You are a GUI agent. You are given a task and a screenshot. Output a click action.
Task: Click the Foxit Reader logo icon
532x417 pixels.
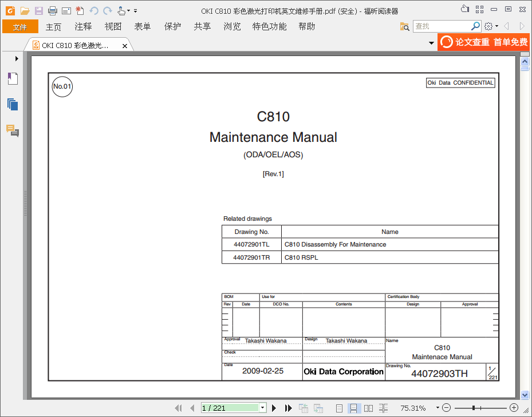coord(10,11)
